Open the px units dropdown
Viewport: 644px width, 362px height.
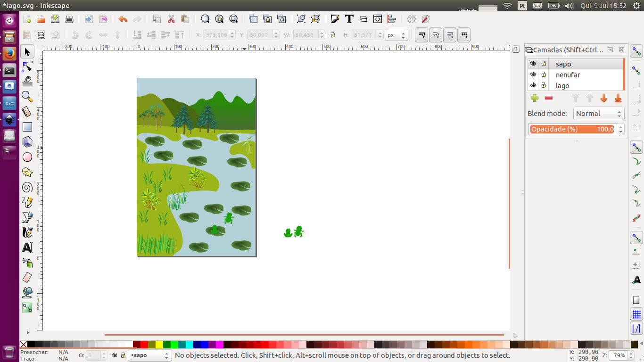click(x=396, y=35)
